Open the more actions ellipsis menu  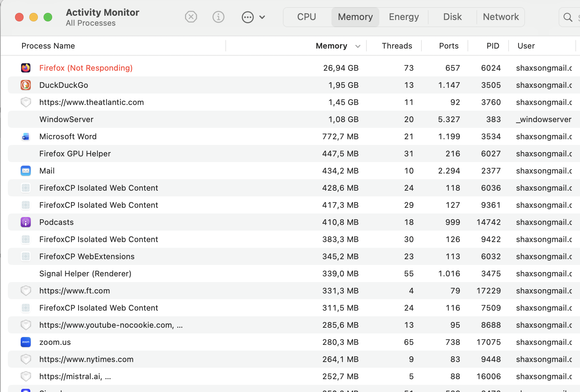pos(247,17)
